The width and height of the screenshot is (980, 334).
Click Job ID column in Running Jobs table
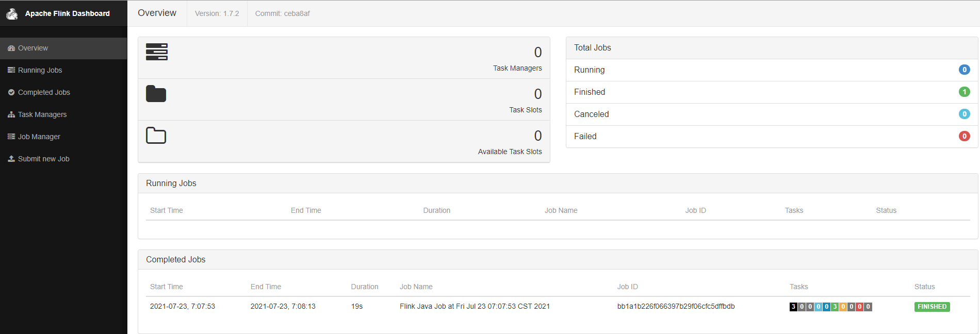pos(696,210)
